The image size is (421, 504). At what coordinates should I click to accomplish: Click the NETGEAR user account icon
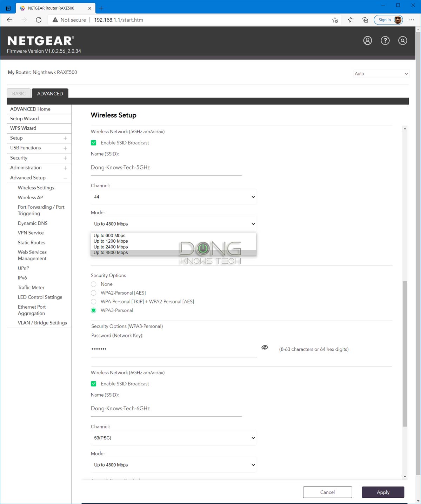(367, 41)
